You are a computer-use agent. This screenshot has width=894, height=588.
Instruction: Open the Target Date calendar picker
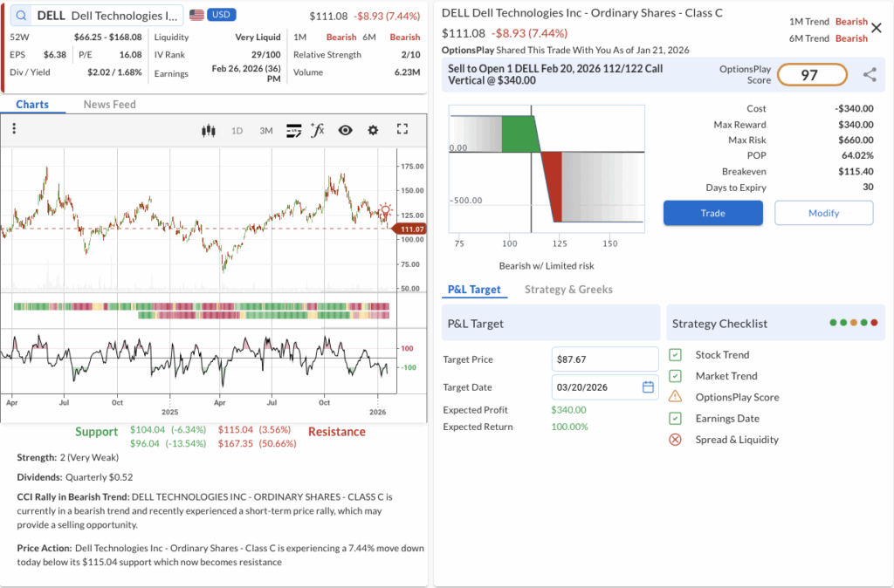pyautogui.click(x=648, y=387)
